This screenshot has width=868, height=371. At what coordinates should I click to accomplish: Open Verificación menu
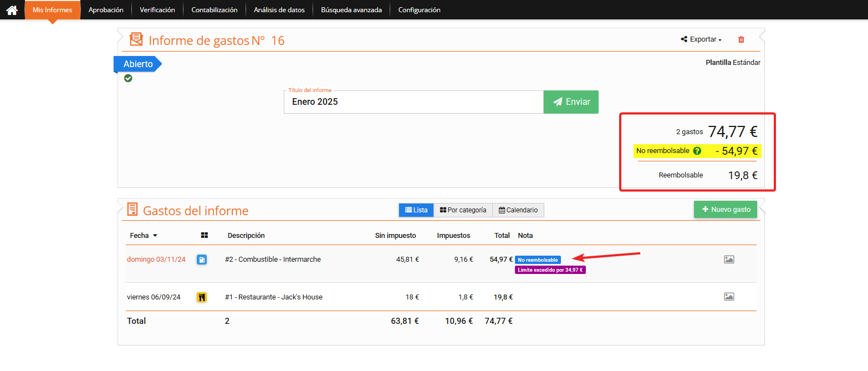coord(157,10)
